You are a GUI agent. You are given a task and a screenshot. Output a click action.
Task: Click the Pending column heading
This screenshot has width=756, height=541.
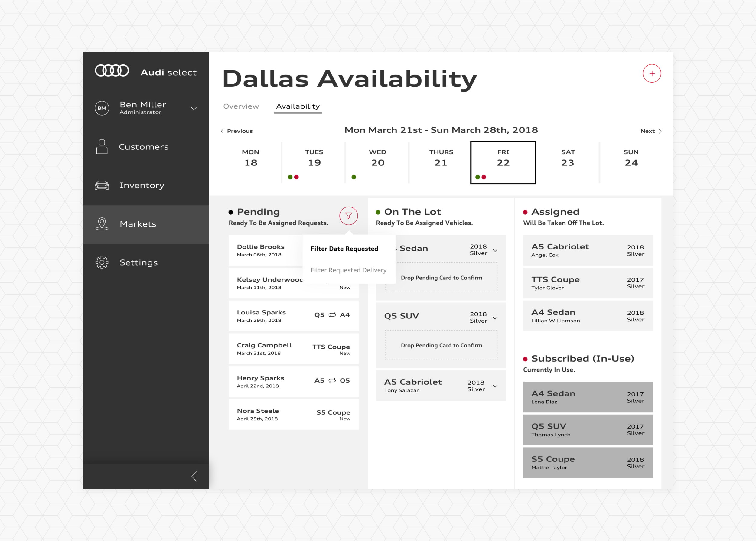click(259, 212)
